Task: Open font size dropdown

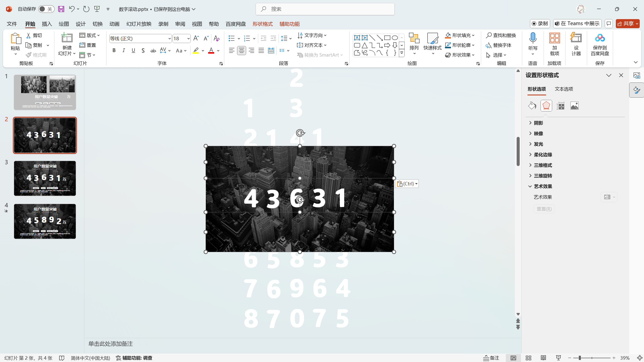Action: [188, 38]
